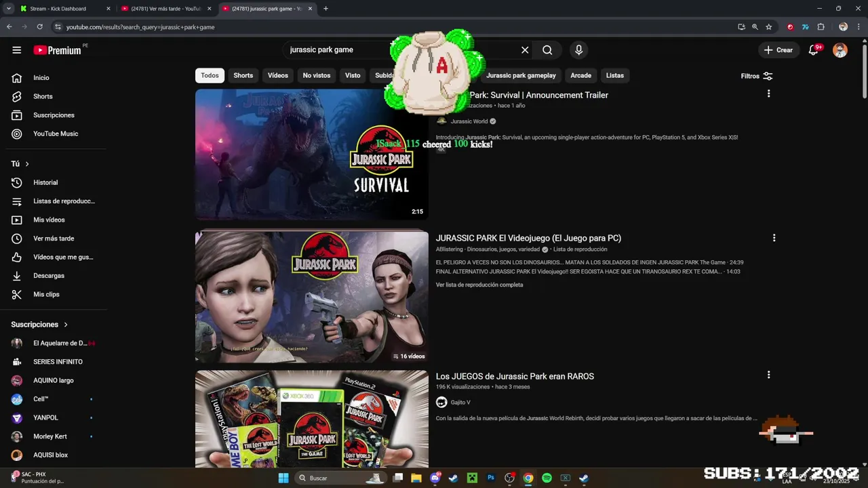Select the Shorts filter chip
The image size is (868, 488).
[x=243, y=75]
